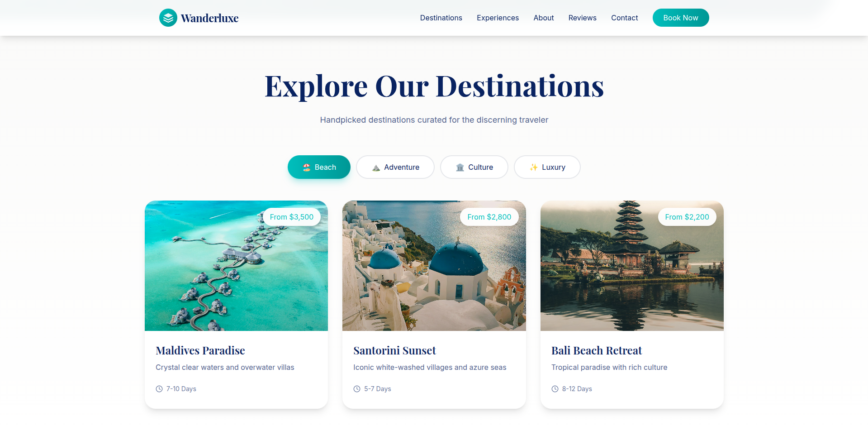Open the Destinations nav link
Viewport: 868px width, 426px height.
(x=441, y=18)
